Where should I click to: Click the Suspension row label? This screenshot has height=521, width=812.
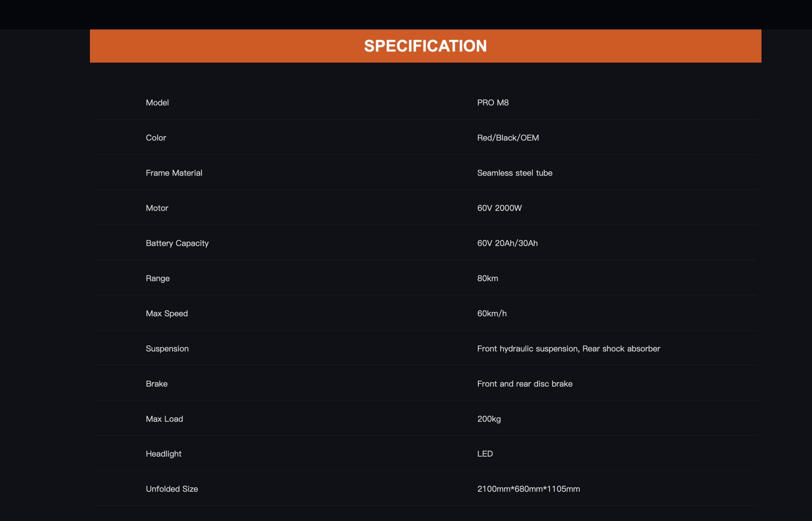pyautogui.click(x=167, y=349)
